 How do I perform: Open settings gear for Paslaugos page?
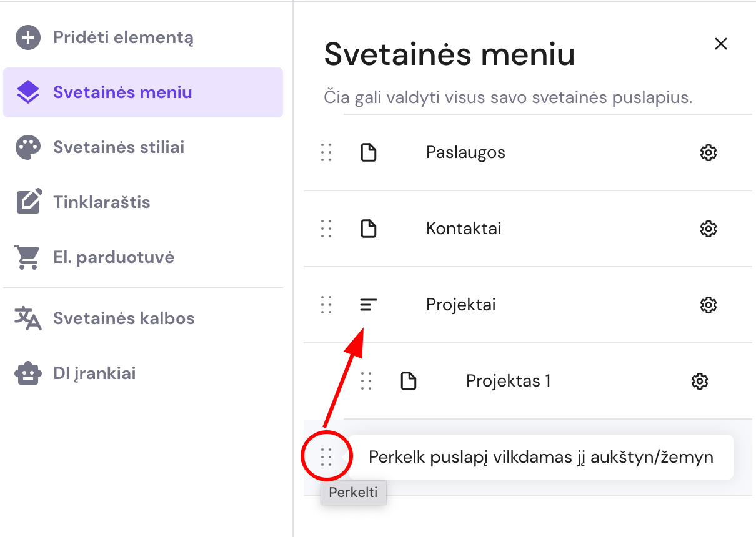pos(708,152)
